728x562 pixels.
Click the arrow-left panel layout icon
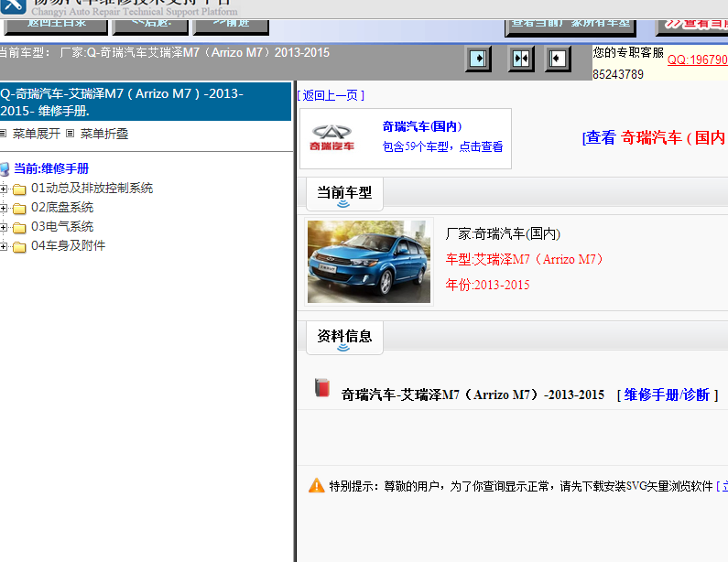[558, 59]
